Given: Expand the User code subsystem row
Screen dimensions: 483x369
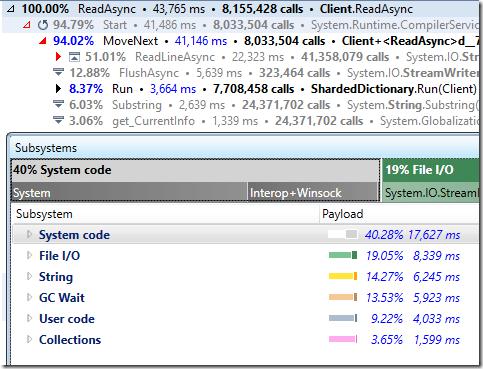Looking at the screenshot, I should pos(29,318).
